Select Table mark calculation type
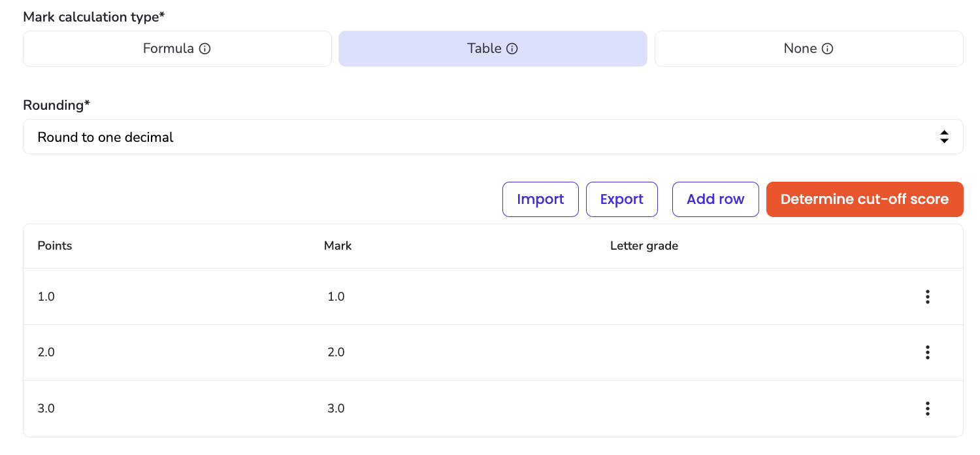This screenshot has height=455, width=980. tap(493, 49)
